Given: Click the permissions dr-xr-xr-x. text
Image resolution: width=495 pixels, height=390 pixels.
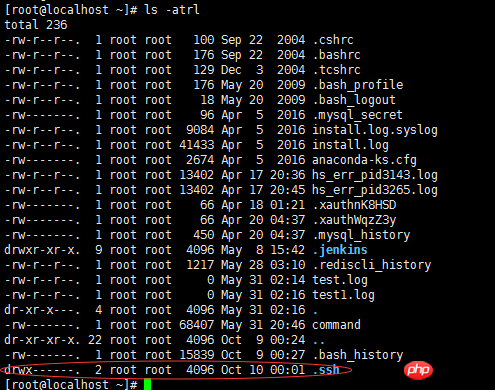Looking at the screenshot, I should point(42,340).
